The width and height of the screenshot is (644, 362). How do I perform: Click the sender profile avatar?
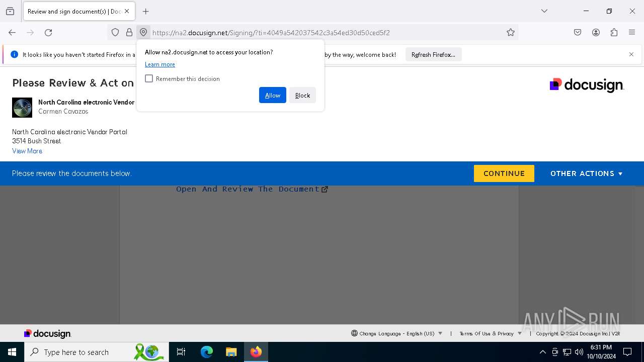22,108
